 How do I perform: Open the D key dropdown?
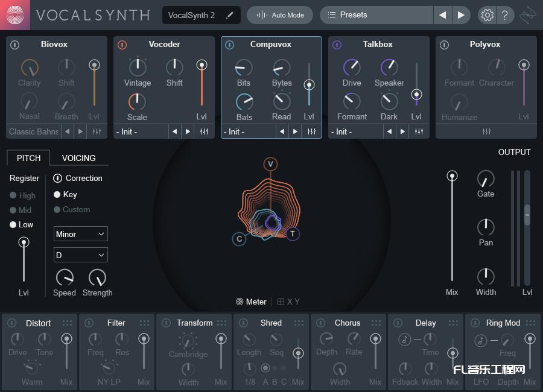pos(80,254)
